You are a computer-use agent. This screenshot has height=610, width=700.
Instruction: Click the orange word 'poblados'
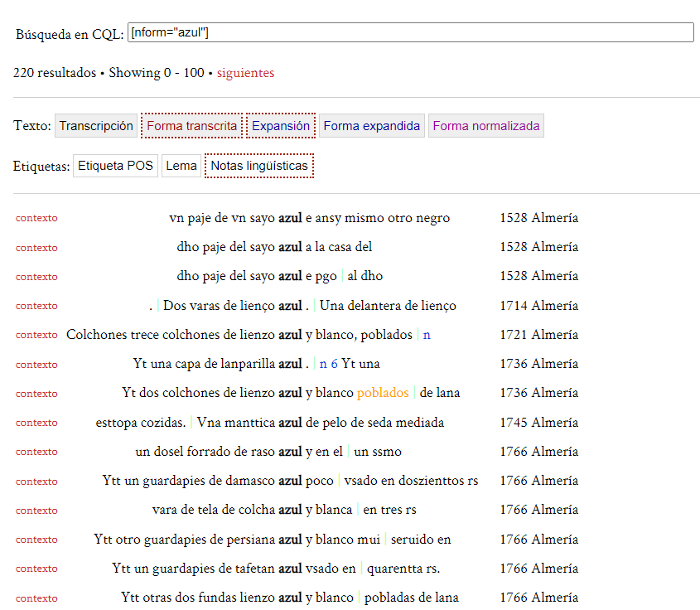pyautogui.click(x=383, y=393)
